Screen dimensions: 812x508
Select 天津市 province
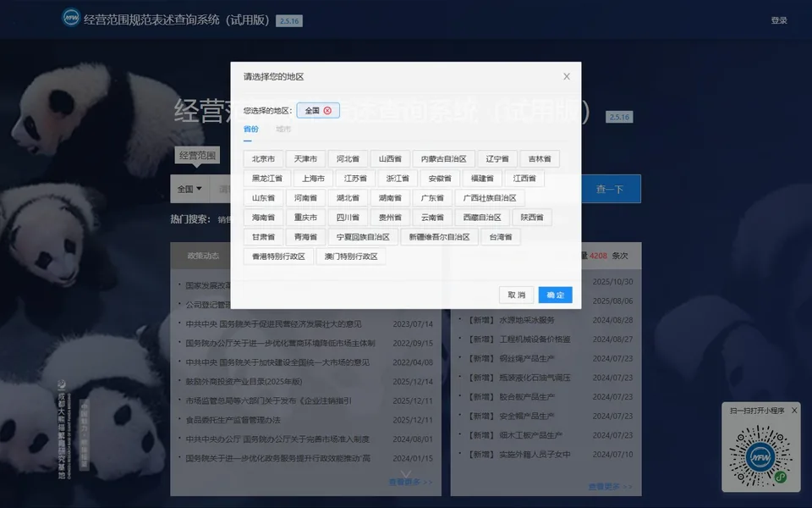point(305,159)
